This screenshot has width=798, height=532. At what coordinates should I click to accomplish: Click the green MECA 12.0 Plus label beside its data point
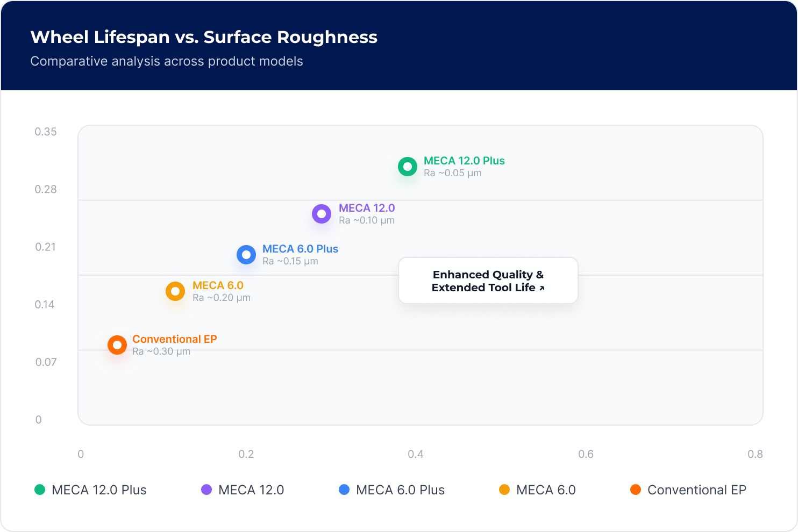tap(464, 161)
